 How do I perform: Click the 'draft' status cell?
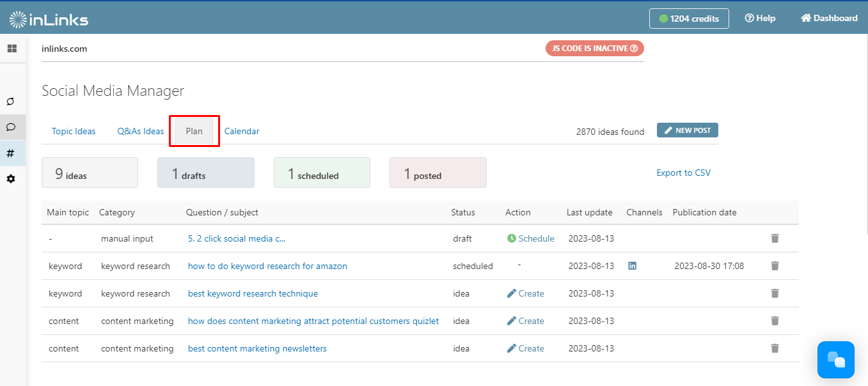point(462,238)
